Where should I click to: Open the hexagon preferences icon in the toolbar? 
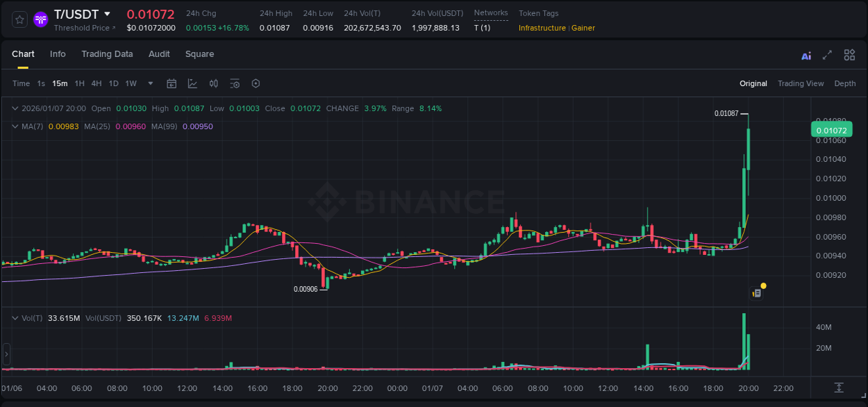click(256, 83)
